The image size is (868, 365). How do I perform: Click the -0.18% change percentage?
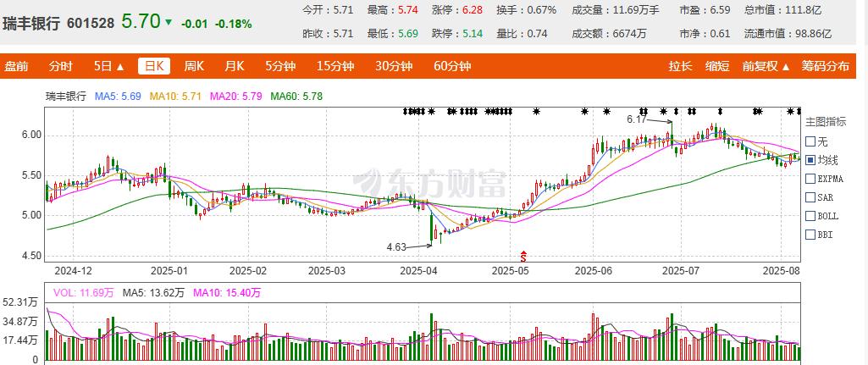233,24
